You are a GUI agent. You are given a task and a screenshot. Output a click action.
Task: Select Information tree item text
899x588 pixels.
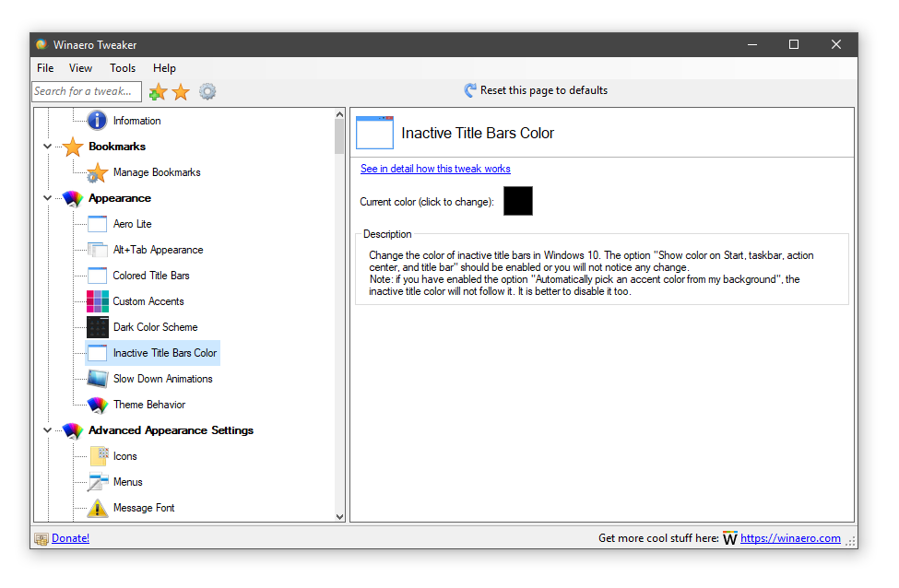[137, 121]
